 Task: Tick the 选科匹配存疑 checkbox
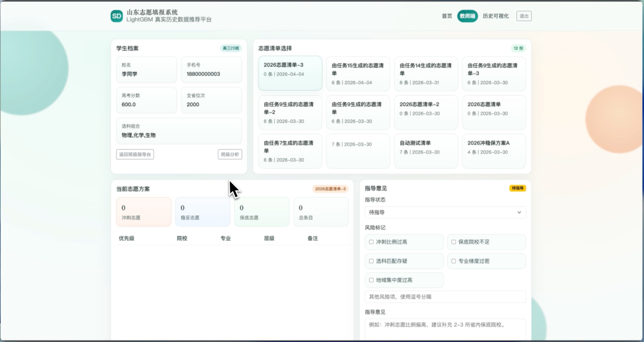click(x=371, y=261)
